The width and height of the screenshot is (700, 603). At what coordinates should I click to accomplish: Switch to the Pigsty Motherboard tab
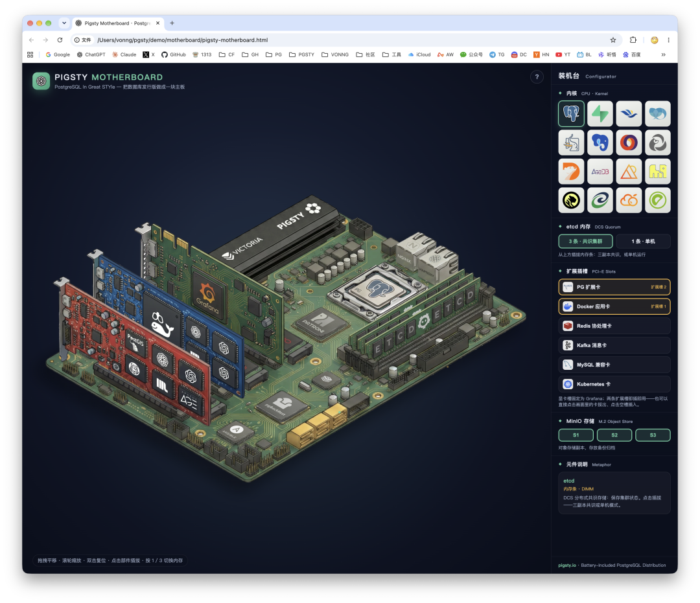(x=117, y=23)
